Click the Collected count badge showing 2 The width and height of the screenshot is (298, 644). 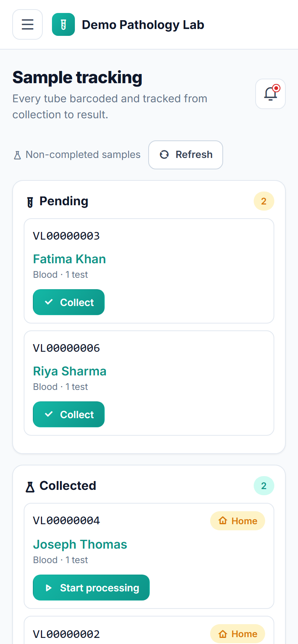pyautogui.click(x=264, y=486)
